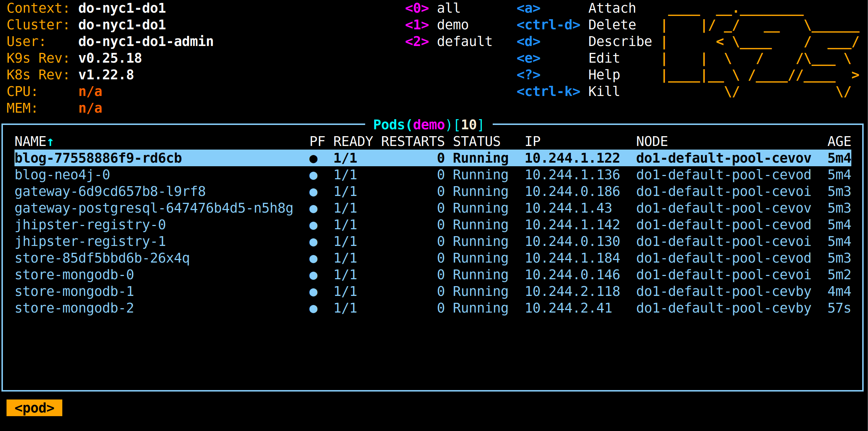Click the <d> Describe shortcut
868x431 pixels.
click(x=584, y=41)
